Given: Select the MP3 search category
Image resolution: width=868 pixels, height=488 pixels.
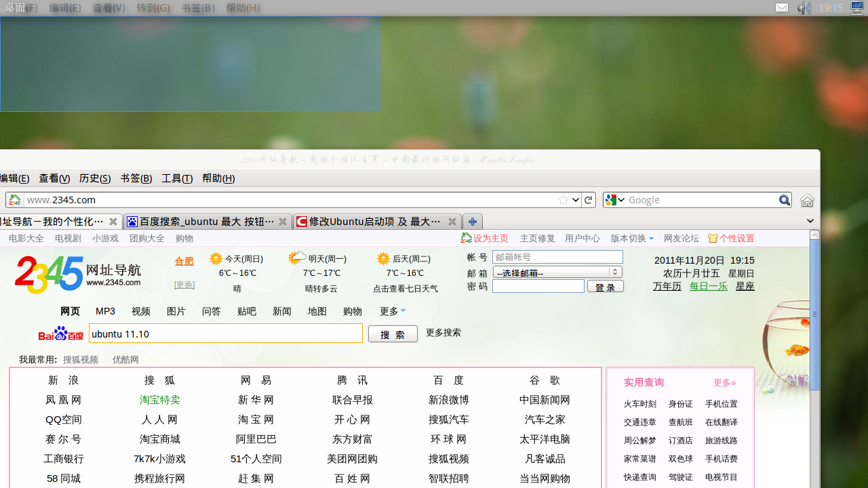Looking at the screenshot, I should tap(105, 311).
